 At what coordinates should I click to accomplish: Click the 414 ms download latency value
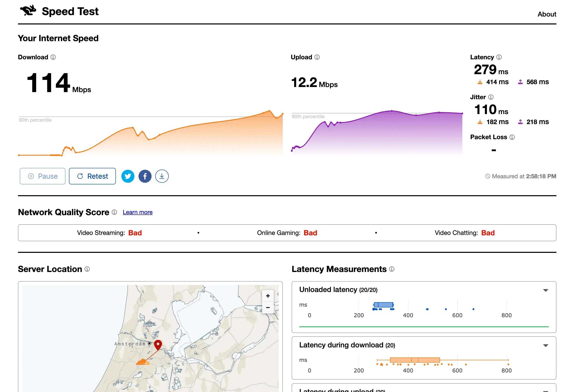click(x=498, y=82)
